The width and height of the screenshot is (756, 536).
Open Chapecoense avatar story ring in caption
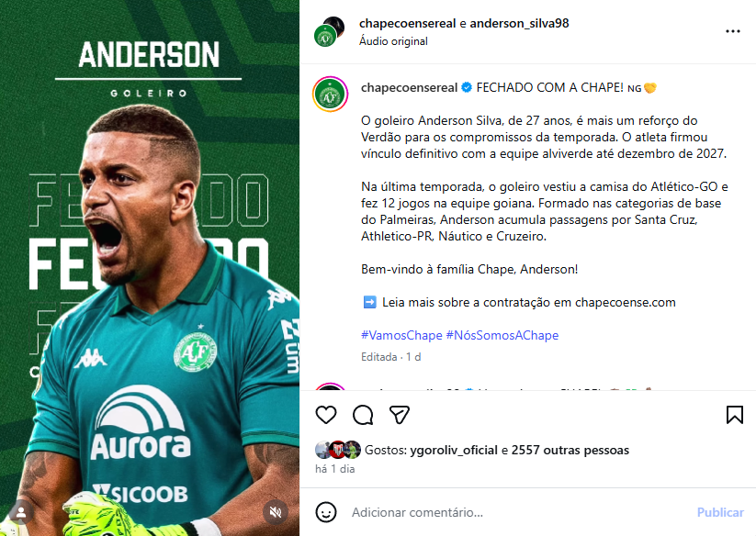coord(331,94)
